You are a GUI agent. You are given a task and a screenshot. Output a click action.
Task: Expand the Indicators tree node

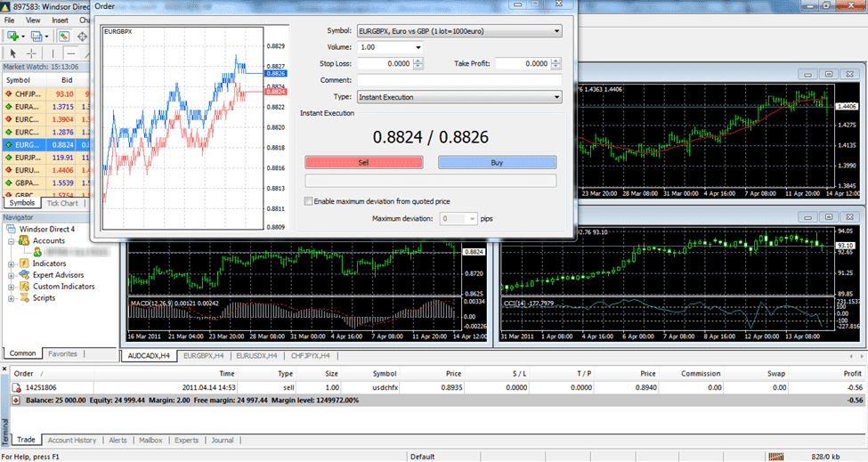pos(12,263)
